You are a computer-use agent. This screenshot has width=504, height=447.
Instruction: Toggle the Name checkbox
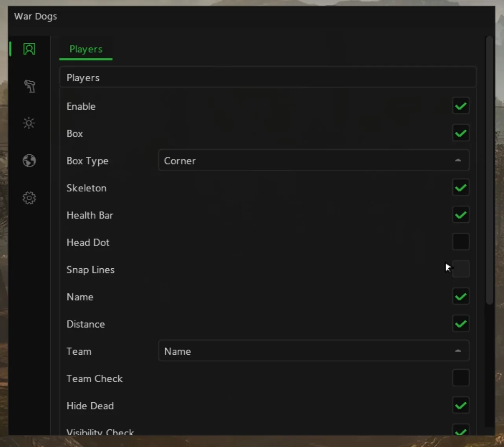[461, 297]
